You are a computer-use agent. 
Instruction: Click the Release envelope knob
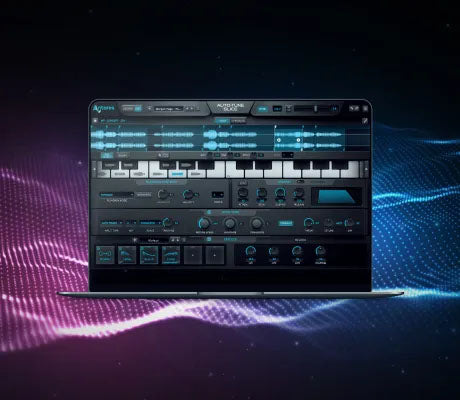299,193
